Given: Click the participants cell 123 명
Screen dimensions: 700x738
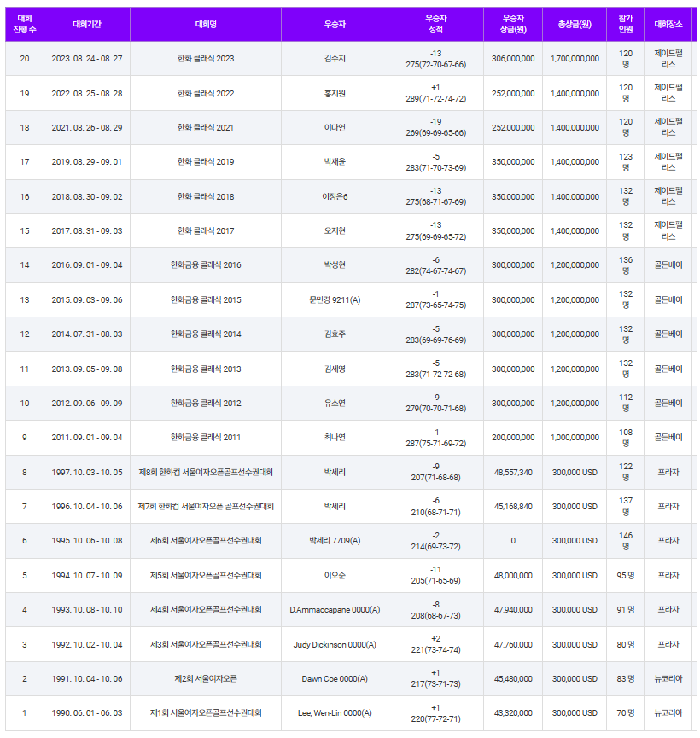Looking at the screenshot, I should click(x=626, y=162).
